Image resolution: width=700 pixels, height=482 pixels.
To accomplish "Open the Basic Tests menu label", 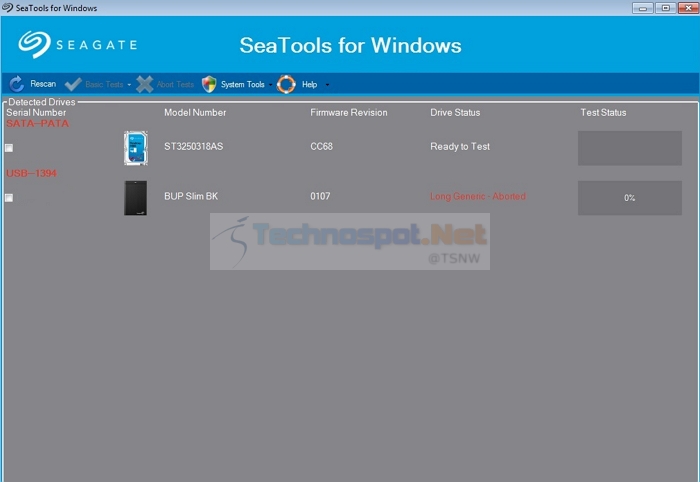I will [104, 84].
